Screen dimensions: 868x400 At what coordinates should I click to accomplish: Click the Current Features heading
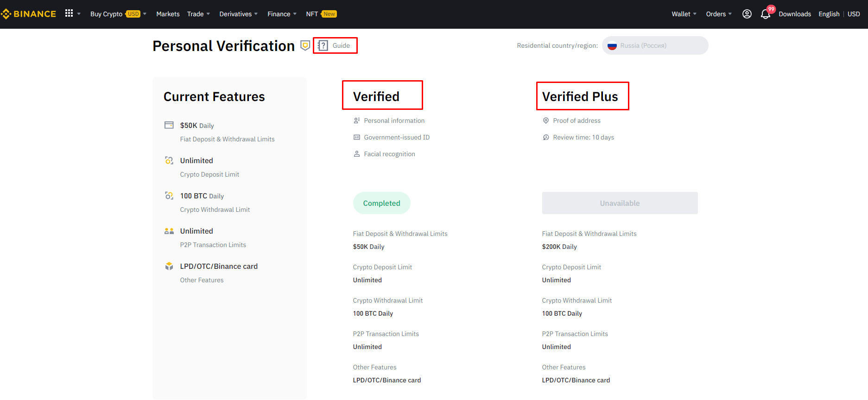pos(214,96)
